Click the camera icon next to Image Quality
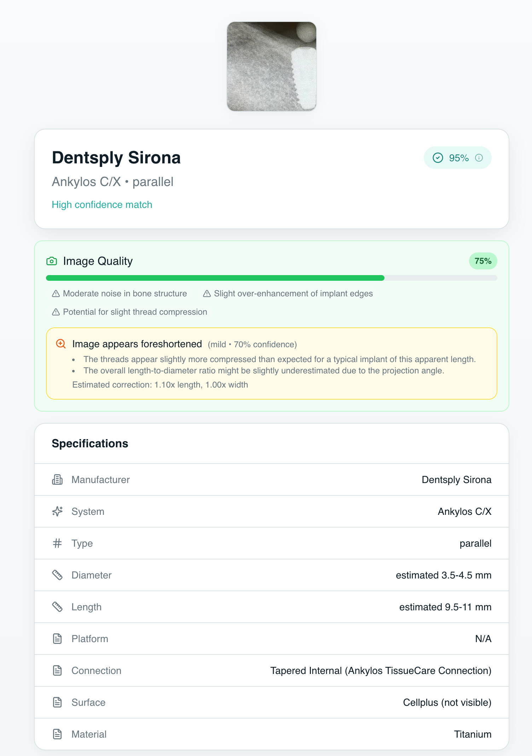 [x=52, y=261]
